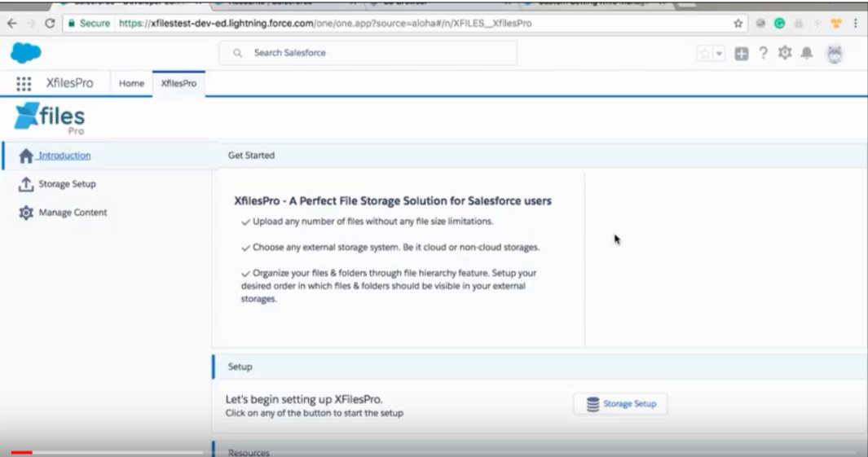Click "Let's begin setting up XFilesPro." text
Viewport: 868px width, 457px height.
coord(304,399)
